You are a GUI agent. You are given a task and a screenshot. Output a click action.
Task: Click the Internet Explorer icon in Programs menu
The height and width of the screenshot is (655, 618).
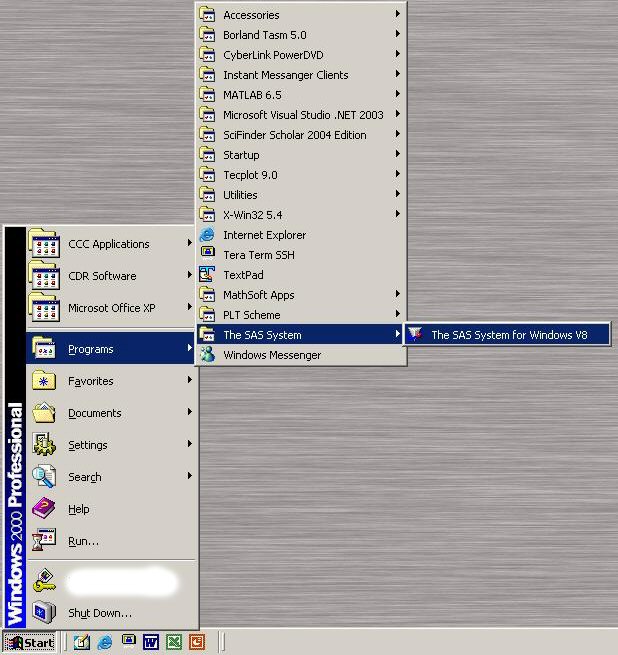207,235
